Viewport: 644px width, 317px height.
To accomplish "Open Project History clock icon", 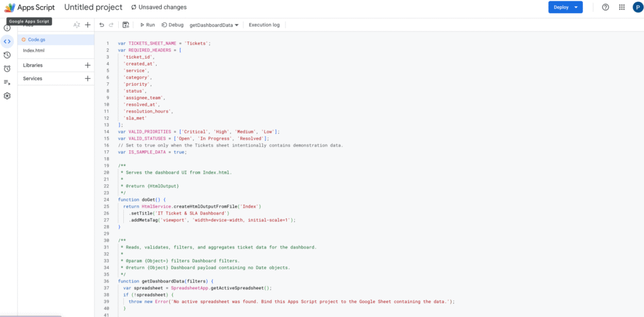I will point(7,55).
